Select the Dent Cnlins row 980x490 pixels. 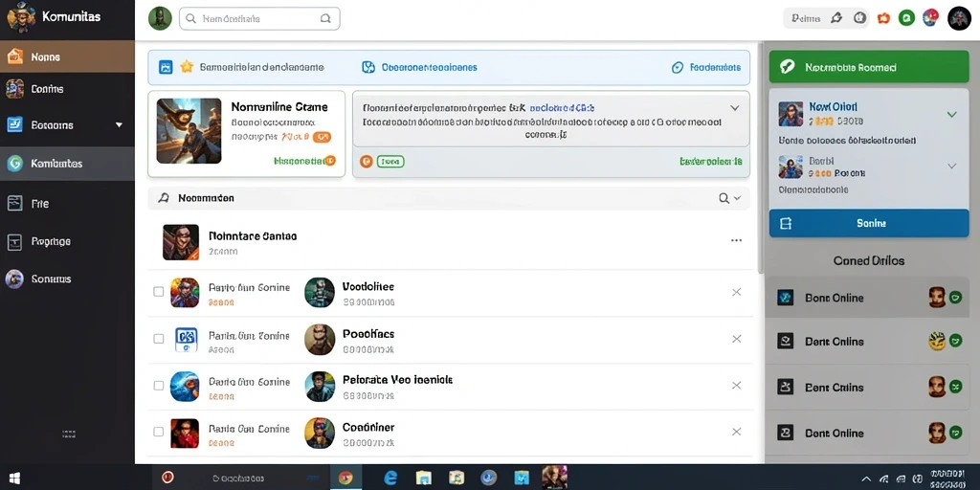point(869,342)
